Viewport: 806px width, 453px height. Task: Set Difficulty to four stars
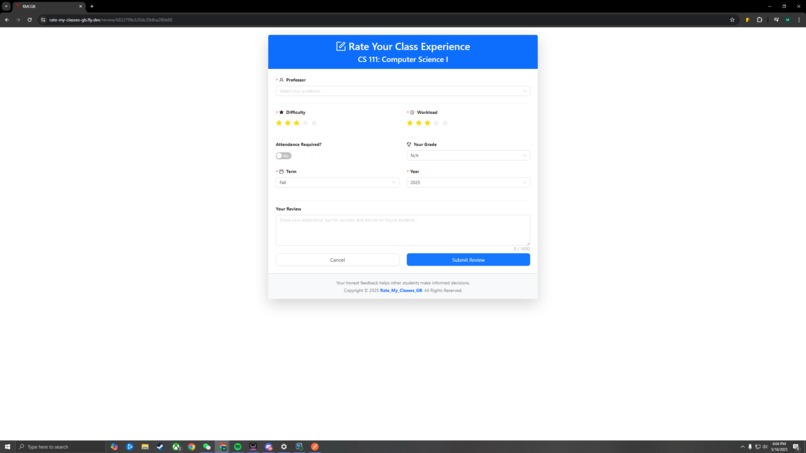point(305,123)
